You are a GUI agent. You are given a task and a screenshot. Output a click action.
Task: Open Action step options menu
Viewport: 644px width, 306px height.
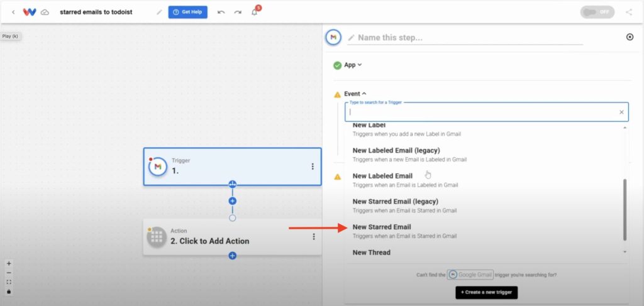pyautogui.click(x=314, y=237)
